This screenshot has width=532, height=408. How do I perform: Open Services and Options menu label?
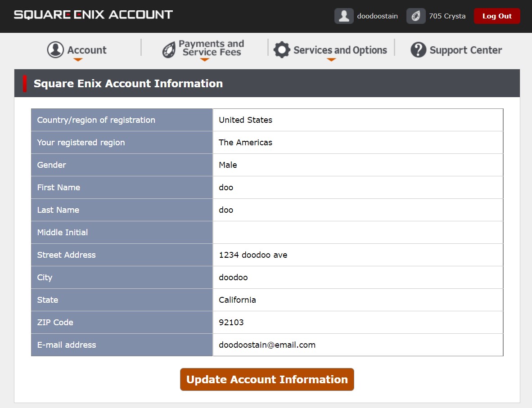click(x=340, y=50)
